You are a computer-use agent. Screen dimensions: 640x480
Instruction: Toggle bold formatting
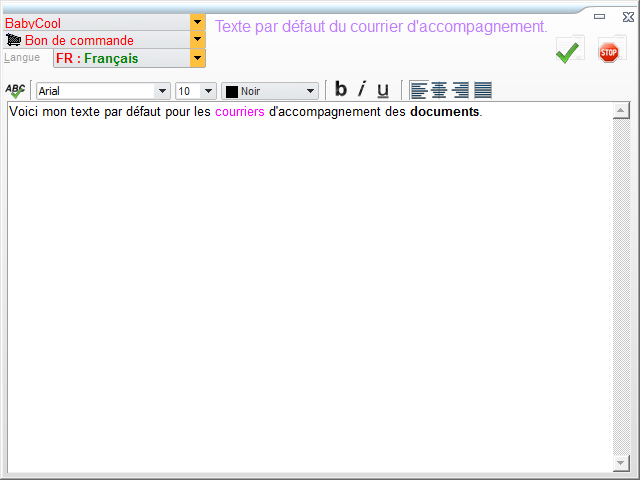(340, 90)
